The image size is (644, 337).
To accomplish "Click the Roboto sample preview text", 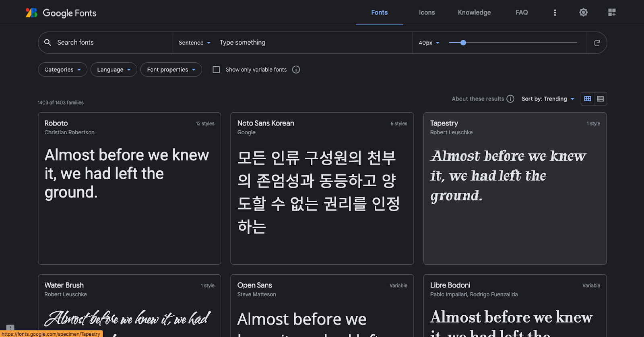I will pyautogui.click(x=127, y=174).
